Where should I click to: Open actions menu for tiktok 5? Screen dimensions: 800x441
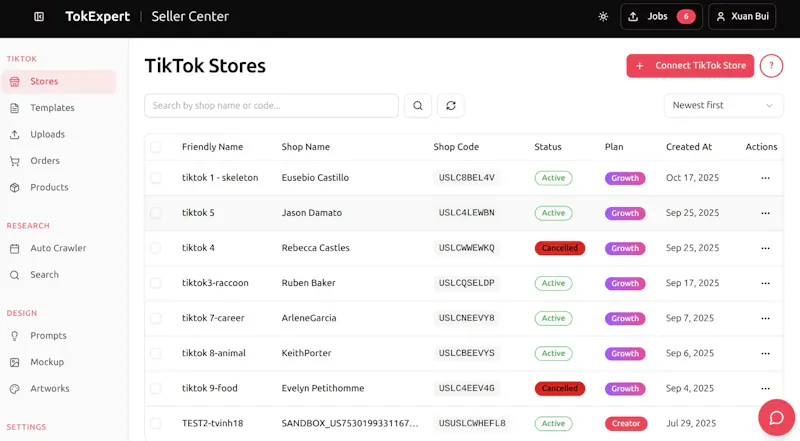[765, 213]
